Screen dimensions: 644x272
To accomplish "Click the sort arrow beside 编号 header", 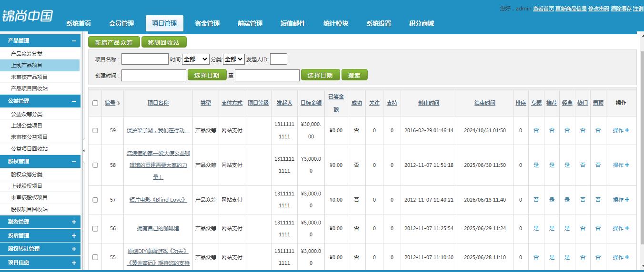I will (x=118, y=103).
